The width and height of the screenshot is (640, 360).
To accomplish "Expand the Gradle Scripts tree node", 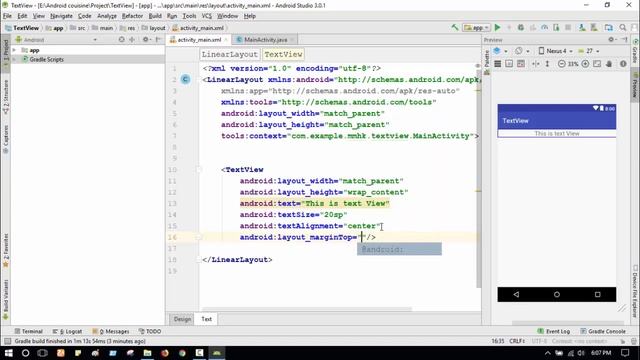I will pyautogui.click(x=15, y=60).
